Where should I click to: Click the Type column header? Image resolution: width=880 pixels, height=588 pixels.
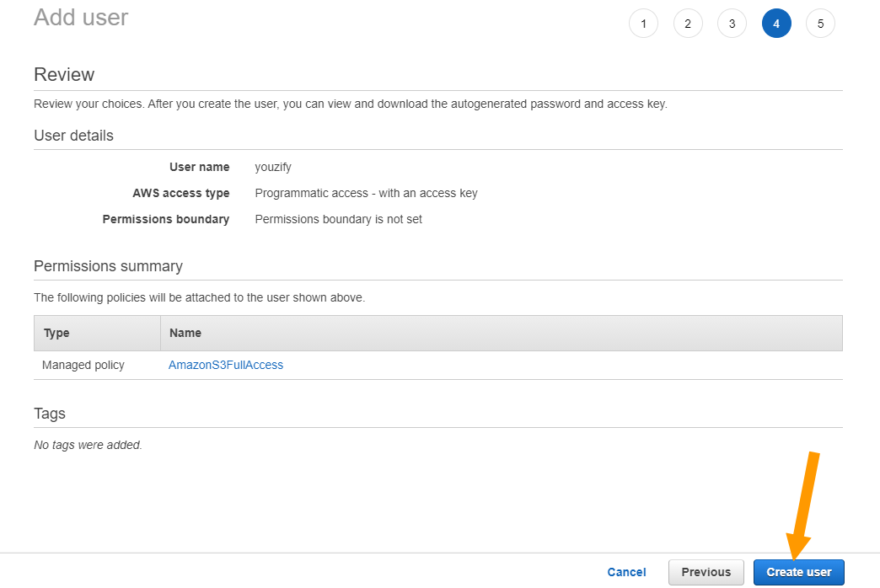(97, 333)
